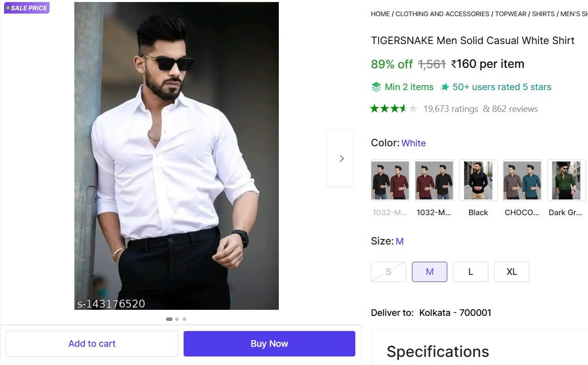This screenshot has width=588, height=365.
Task: Change delivery location Kolkata - 700001
Action: point(455,313)
